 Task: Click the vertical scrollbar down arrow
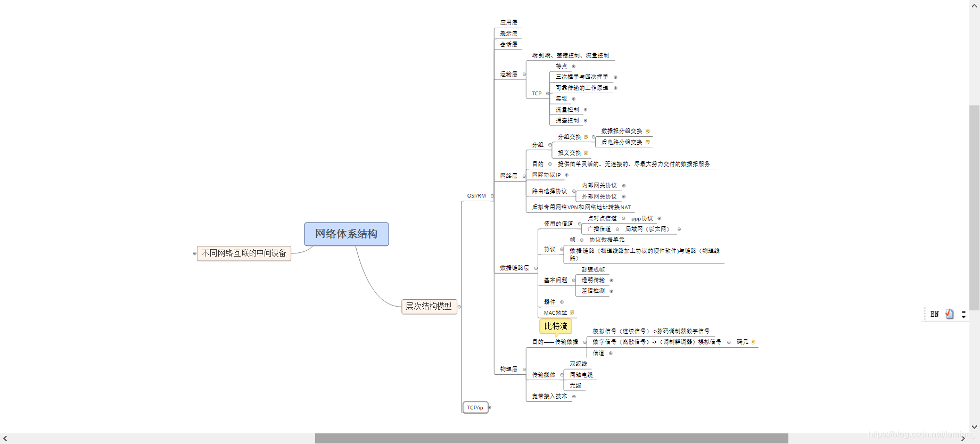(x=974, y=427)
